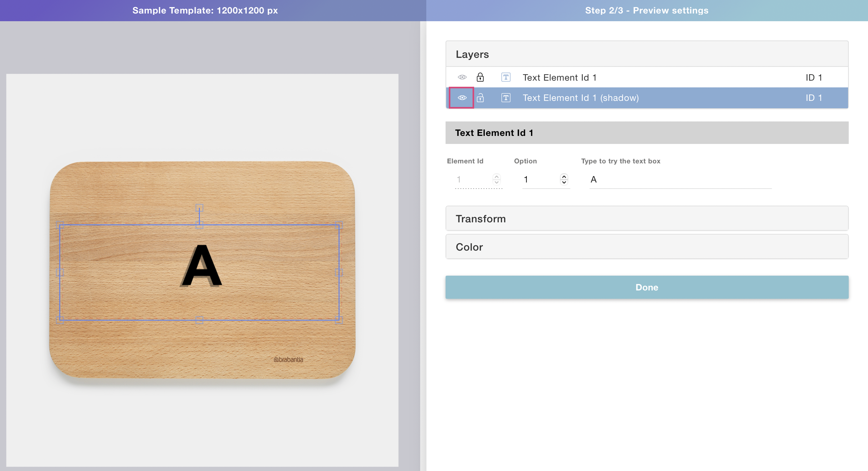Click the top-left resize handle of the text box

tap(60, 225)
